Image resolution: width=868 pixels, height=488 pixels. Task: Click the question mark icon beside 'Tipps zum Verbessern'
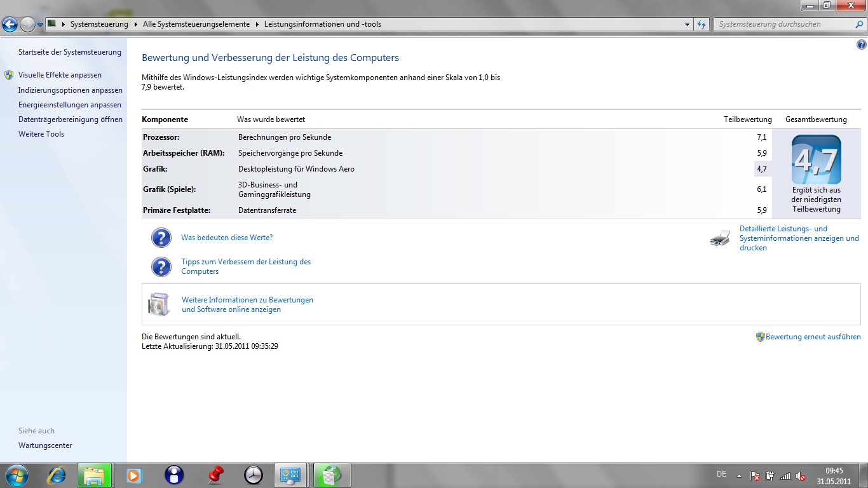click(x=161, y=267)
